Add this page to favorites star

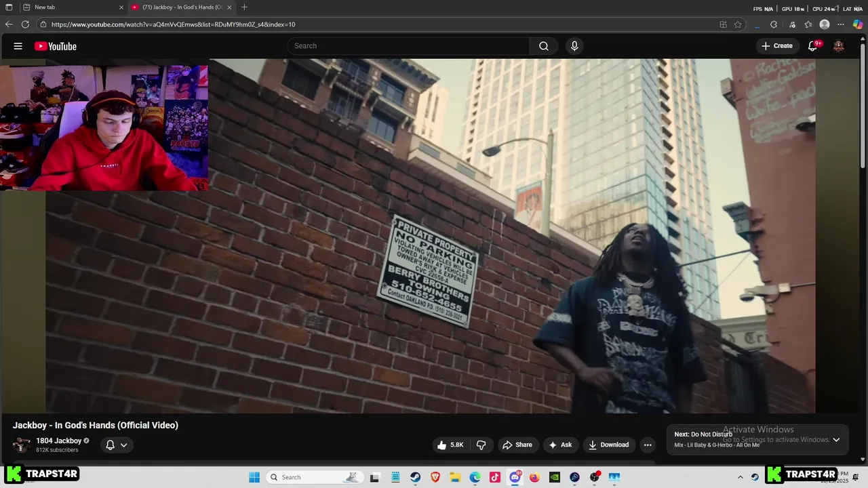738,24
